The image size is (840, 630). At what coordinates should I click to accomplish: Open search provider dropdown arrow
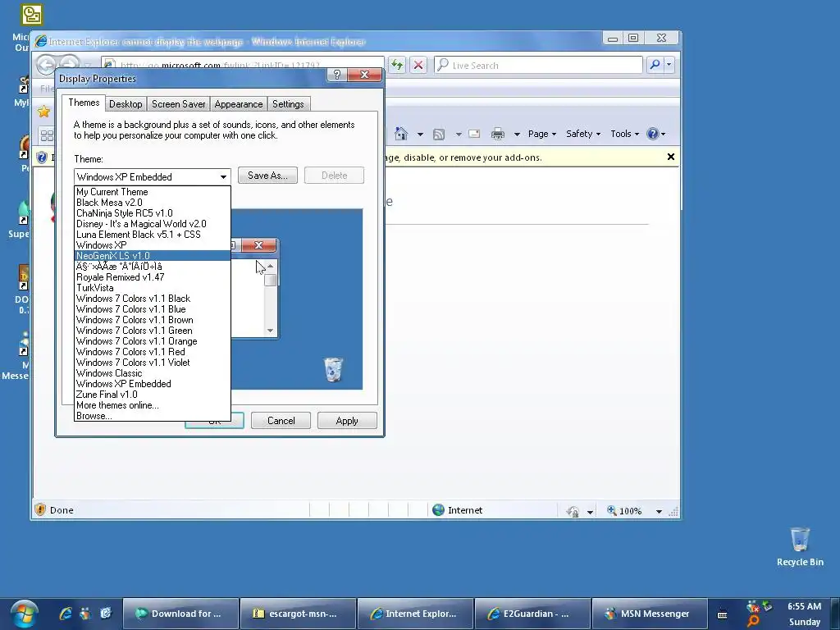pos(669,65)
